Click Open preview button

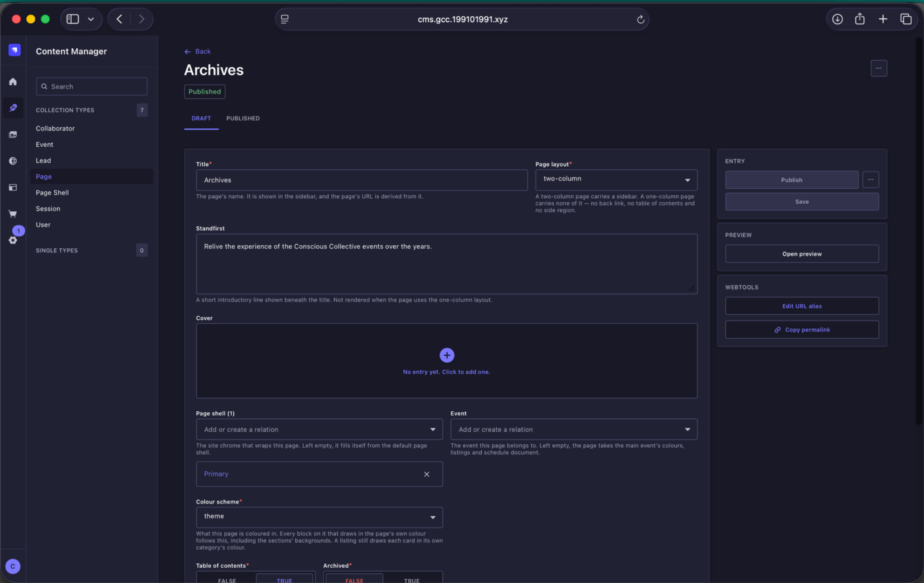click(802, 254)
